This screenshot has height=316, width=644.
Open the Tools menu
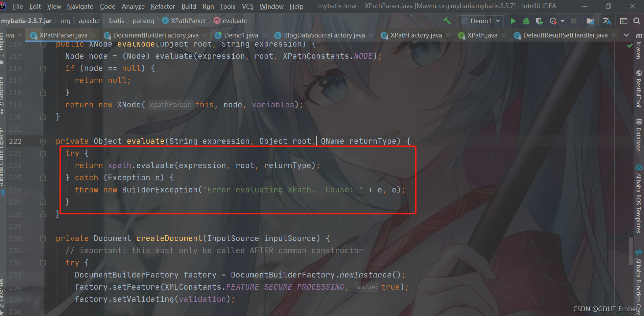[228, 6]
